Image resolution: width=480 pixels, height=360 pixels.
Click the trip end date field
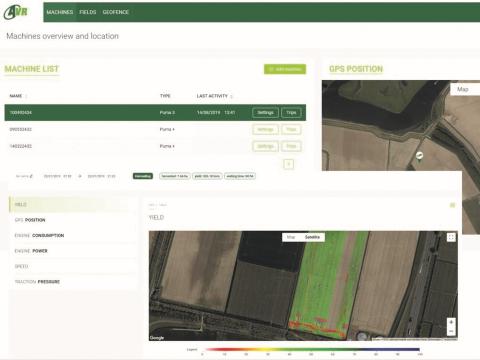point(101,176)
